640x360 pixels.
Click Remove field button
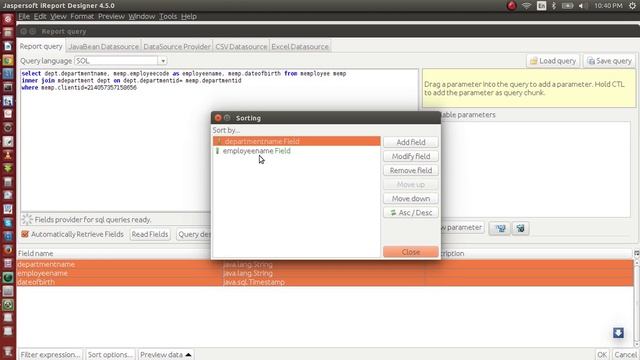click(x=411, y=170)
